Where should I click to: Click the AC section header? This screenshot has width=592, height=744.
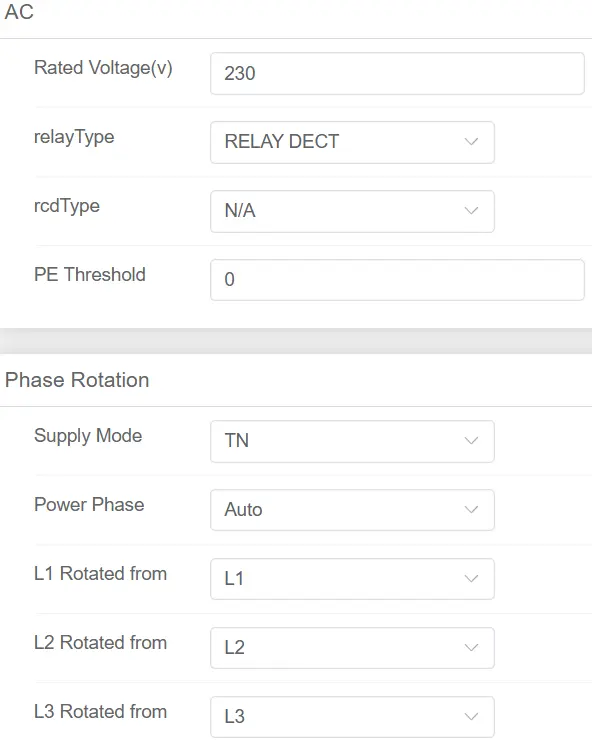(x=19, y=12)
